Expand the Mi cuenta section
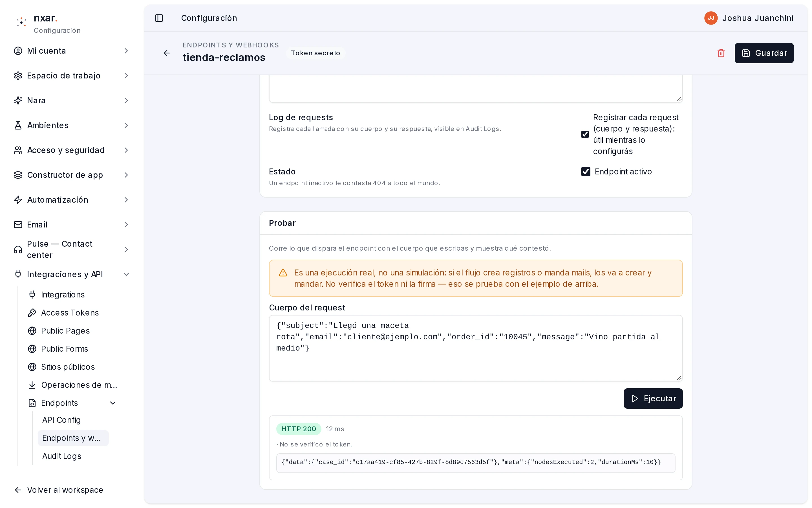The width and height of the screenshot is (812, 508). click(x=127, y=51)
